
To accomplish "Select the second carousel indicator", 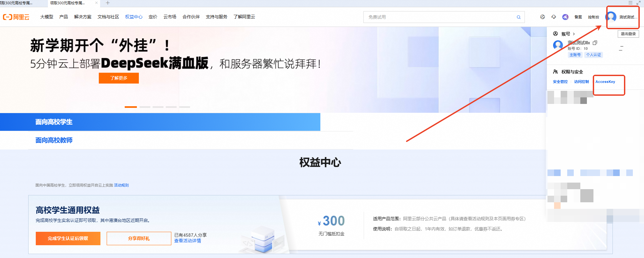I will point(145,107).
